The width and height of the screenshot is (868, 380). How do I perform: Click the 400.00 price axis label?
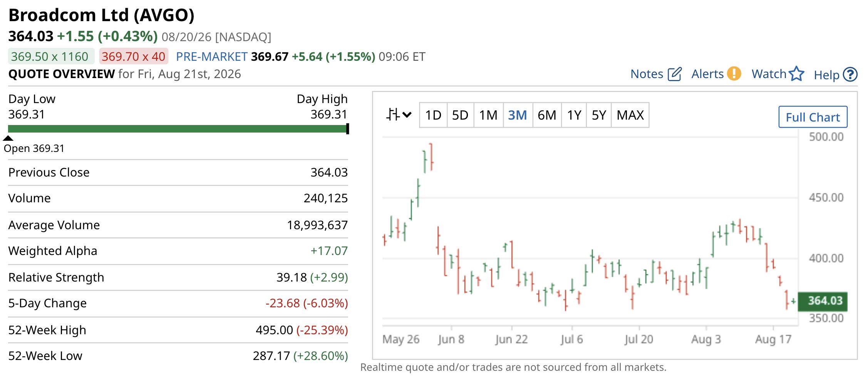point(826,258)
